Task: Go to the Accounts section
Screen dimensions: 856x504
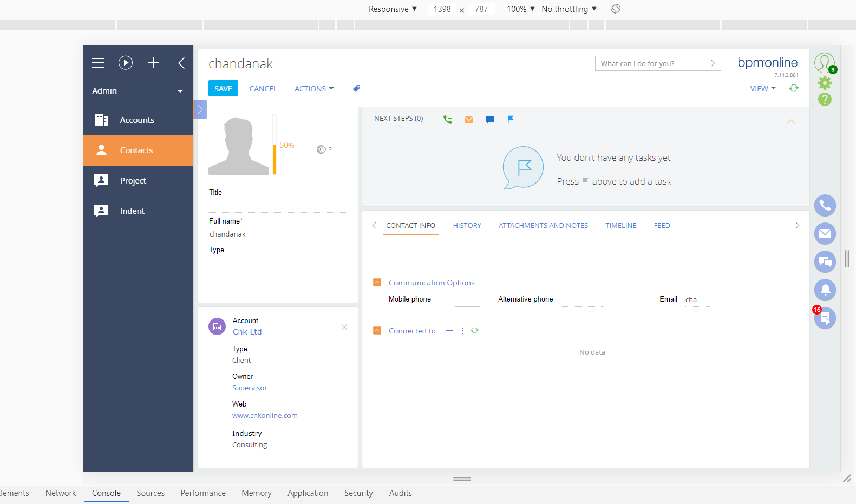Action: point(138,120)
